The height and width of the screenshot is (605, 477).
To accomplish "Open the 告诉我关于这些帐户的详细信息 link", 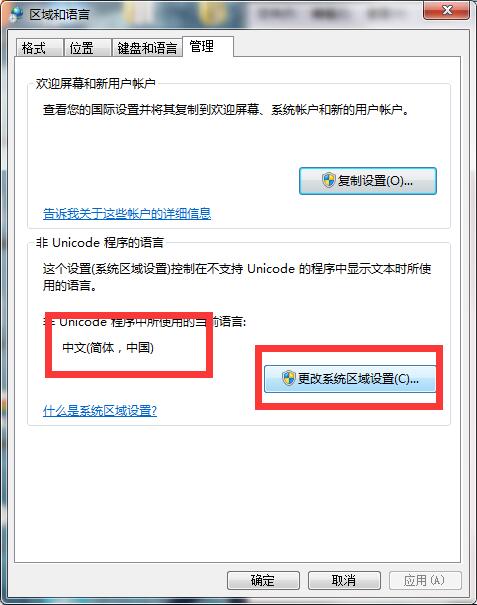I will coord(127,213).
